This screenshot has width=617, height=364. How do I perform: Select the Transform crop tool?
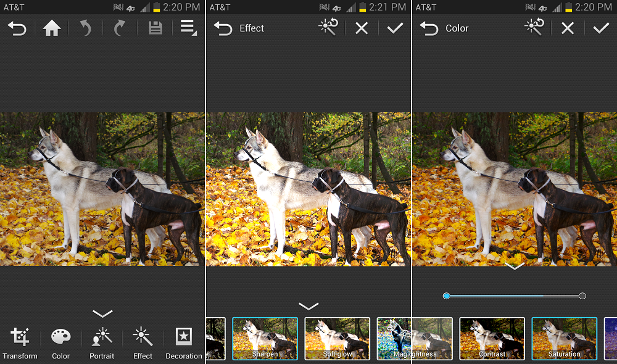click(20, 342)
